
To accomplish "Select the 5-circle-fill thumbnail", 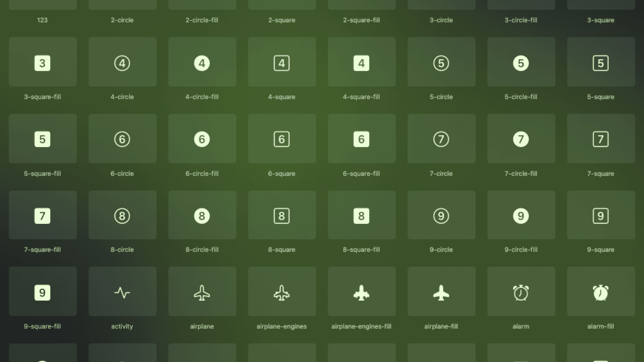I will pyautogui.click(x=521, y=63).
